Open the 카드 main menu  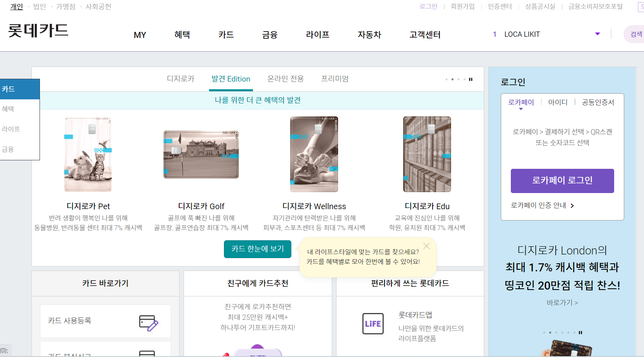point(226,35)
